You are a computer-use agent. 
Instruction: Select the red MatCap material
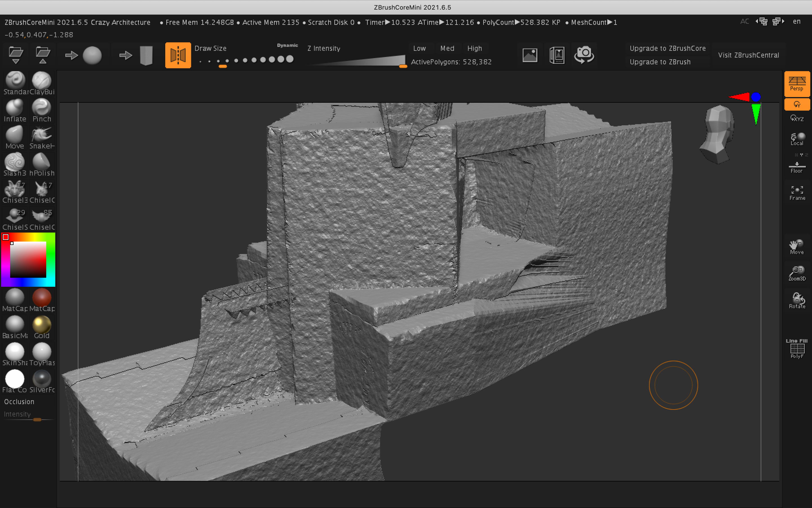(42, 300)
